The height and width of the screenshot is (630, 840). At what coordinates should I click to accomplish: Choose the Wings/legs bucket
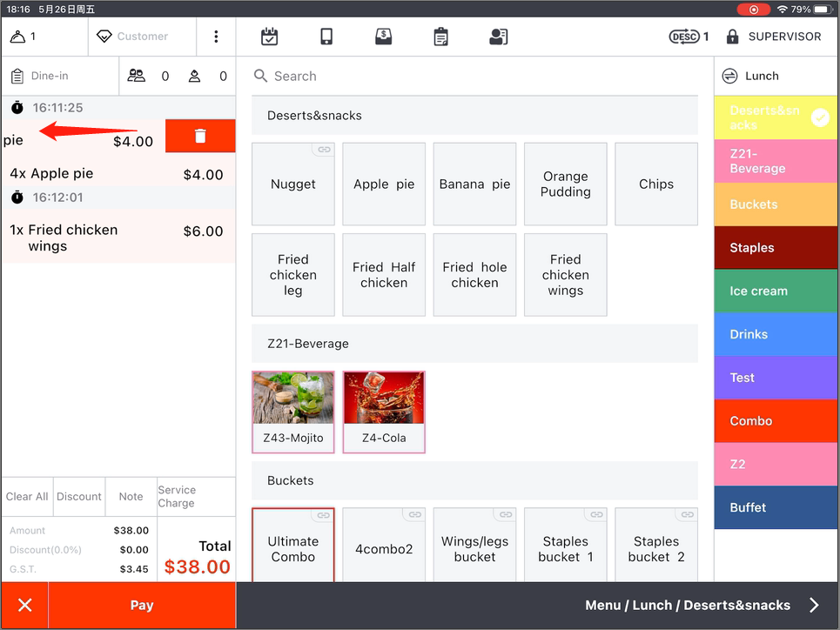474,545
